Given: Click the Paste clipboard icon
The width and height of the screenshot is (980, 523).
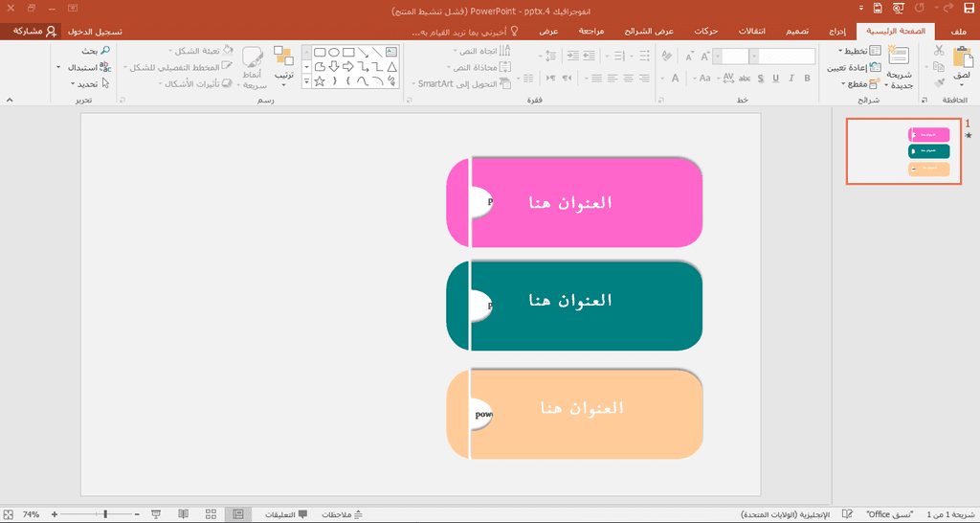Looking at the screenshot, I should [963, 57].
